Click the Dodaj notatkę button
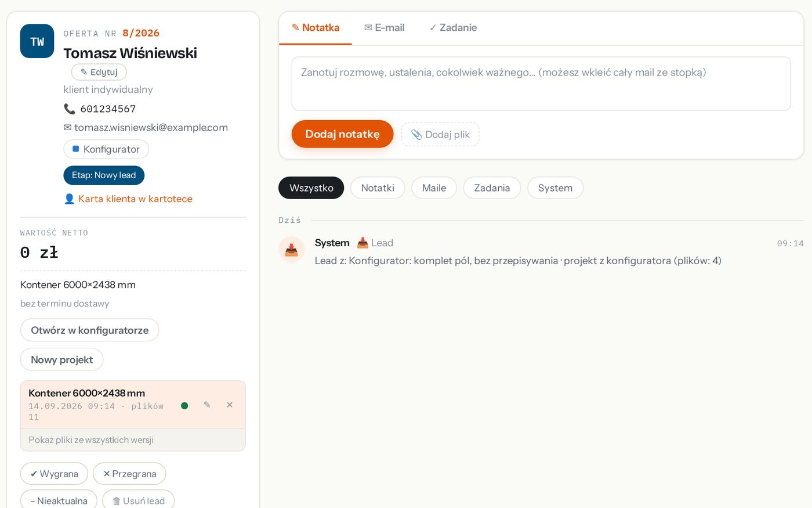The image size is (812, 508). click(342, 134)
